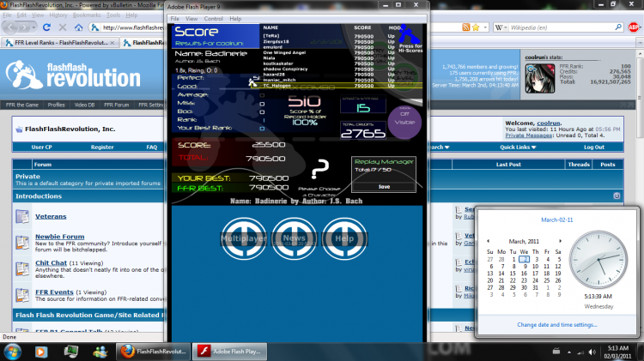Click Chit Chat forum status icon
Image resolution: width=644 pixels, height=361 pixels.
click(22, 269)
